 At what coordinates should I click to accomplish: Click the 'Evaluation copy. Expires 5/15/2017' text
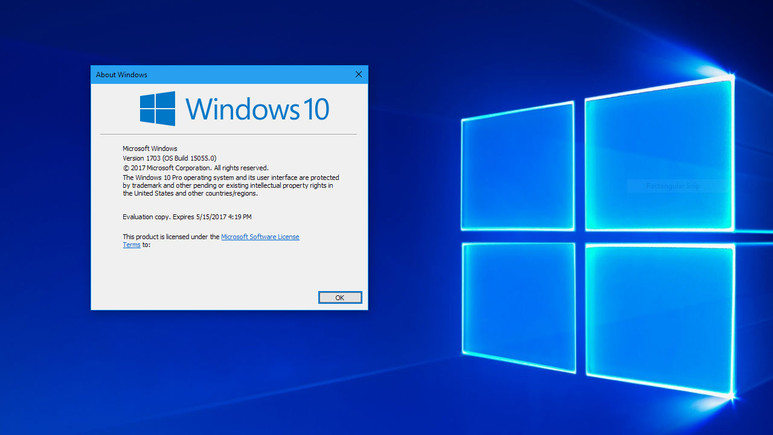pos(187,217)
